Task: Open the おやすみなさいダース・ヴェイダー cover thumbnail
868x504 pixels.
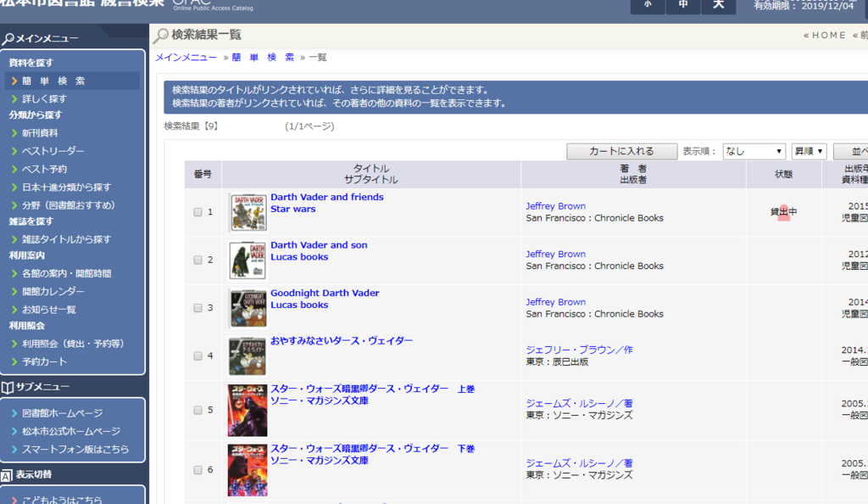Action: tap(248, 356)
